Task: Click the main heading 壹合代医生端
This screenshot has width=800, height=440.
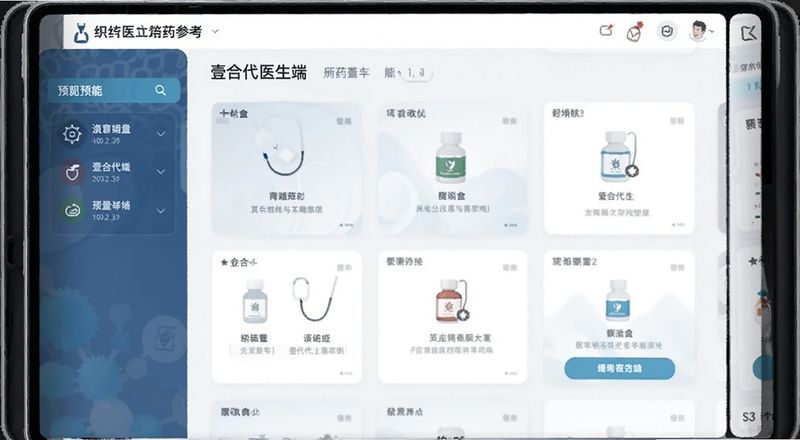Action: pos(259,72)
